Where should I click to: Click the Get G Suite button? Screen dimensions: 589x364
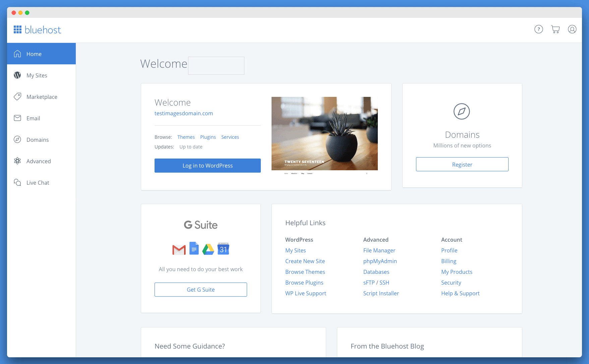(200, 290)
